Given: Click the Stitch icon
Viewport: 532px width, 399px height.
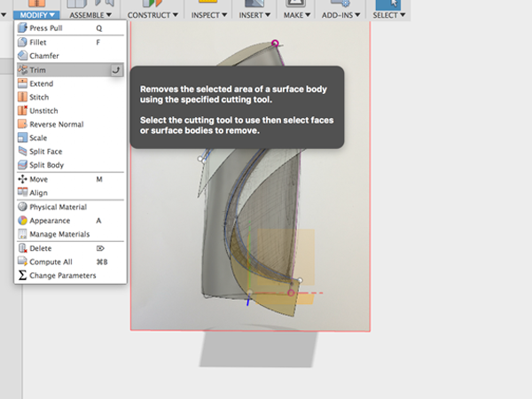Looking at the screenshot, I should coord(22,97).
